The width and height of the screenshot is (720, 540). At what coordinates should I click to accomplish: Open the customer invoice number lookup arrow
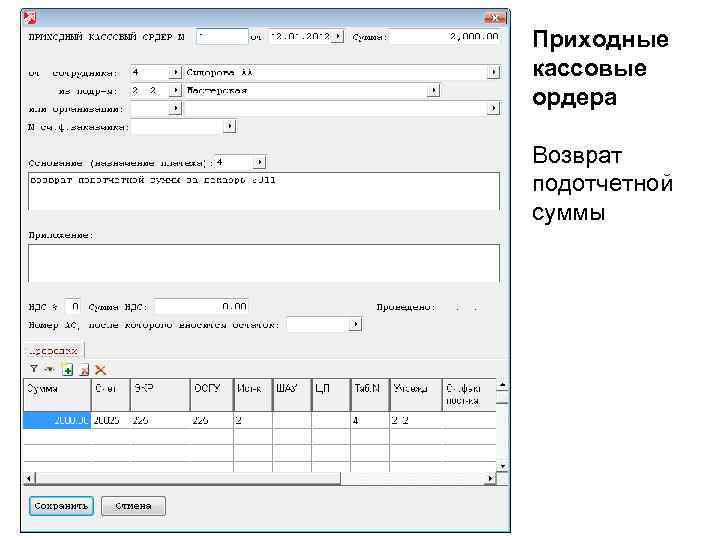230,126
